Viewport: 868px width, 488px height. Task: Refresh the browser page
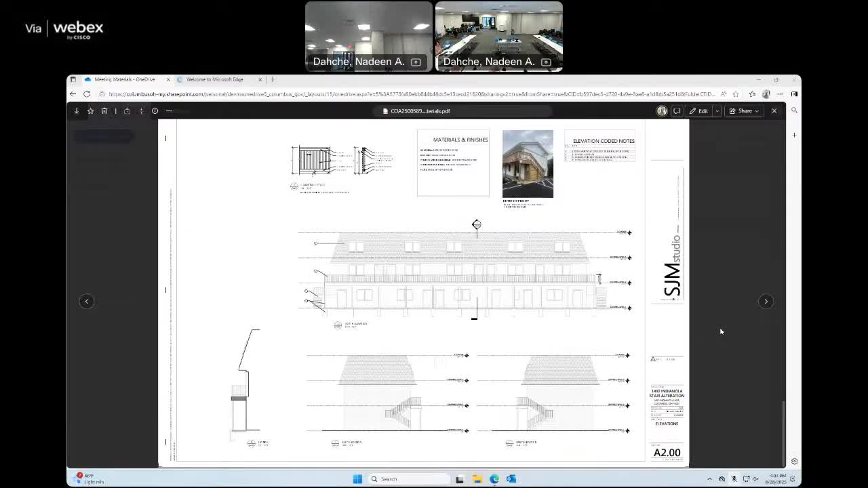coord(87,94)
